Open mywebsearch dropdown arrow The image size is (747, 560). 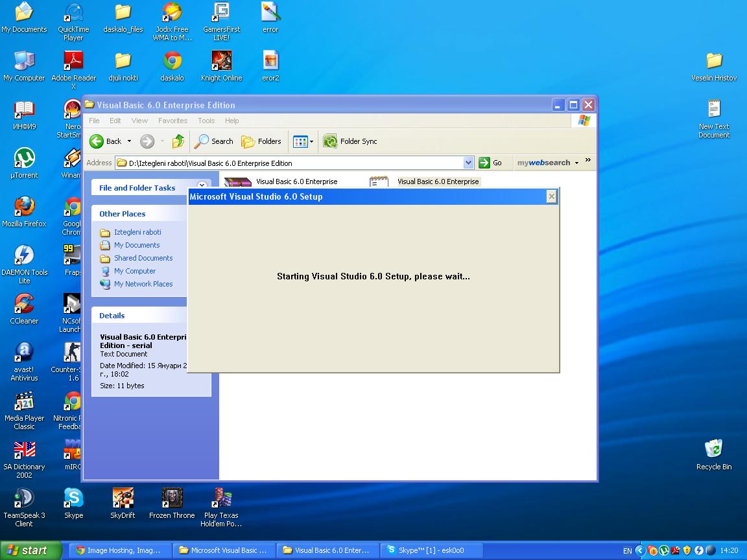tap(577, 163)
